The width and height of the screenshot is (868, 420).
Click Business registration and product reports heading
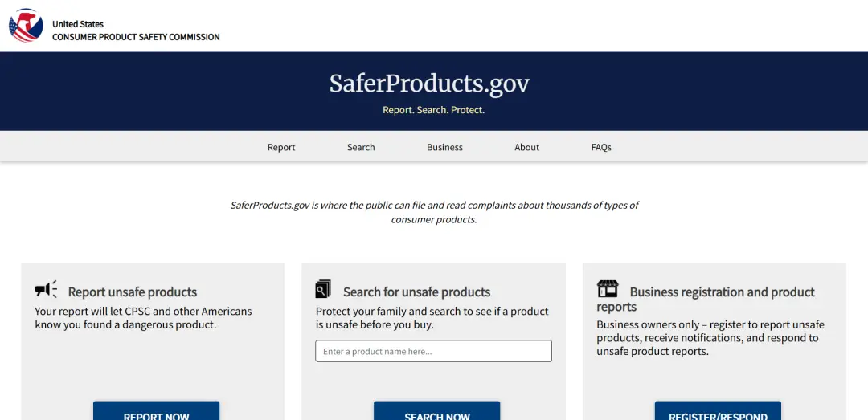point(706,299)
